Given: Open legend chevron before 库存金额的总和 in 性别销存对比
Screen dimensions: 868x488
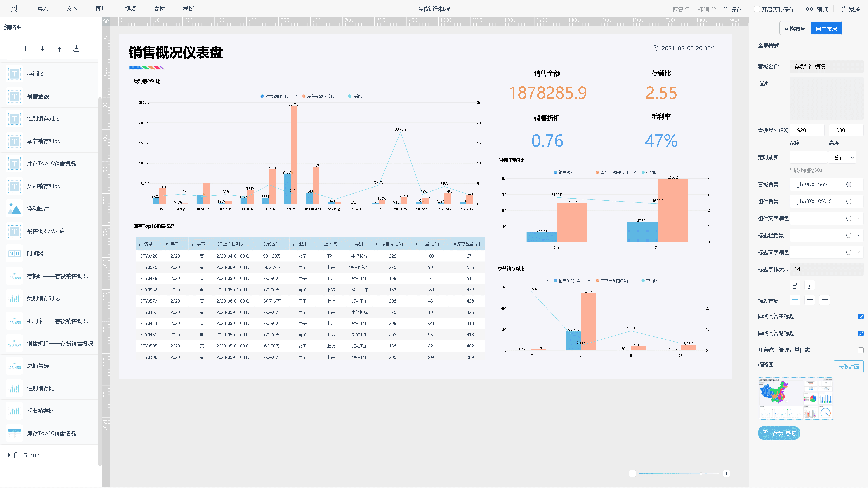Looking at the screenshot, I should click(x=589, y=172).
